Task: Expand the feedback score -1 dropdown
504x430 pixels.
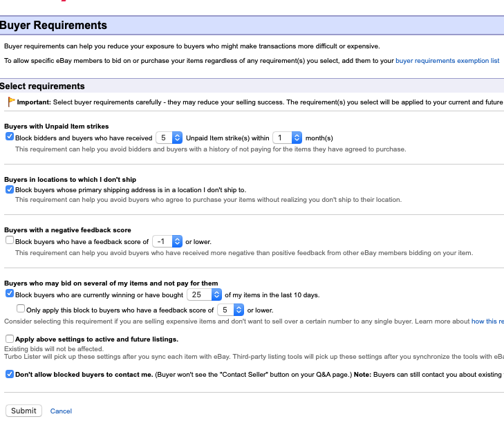Action: pos(167,241)
